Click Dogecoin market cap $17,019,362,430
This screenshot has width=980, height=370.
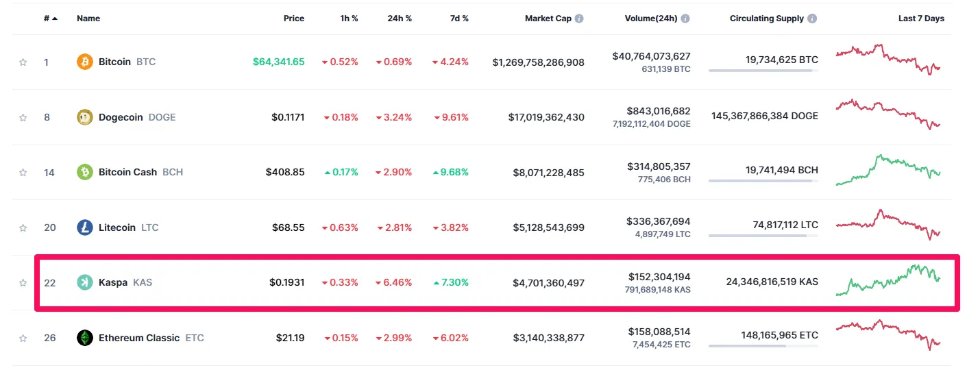point(546,117)
